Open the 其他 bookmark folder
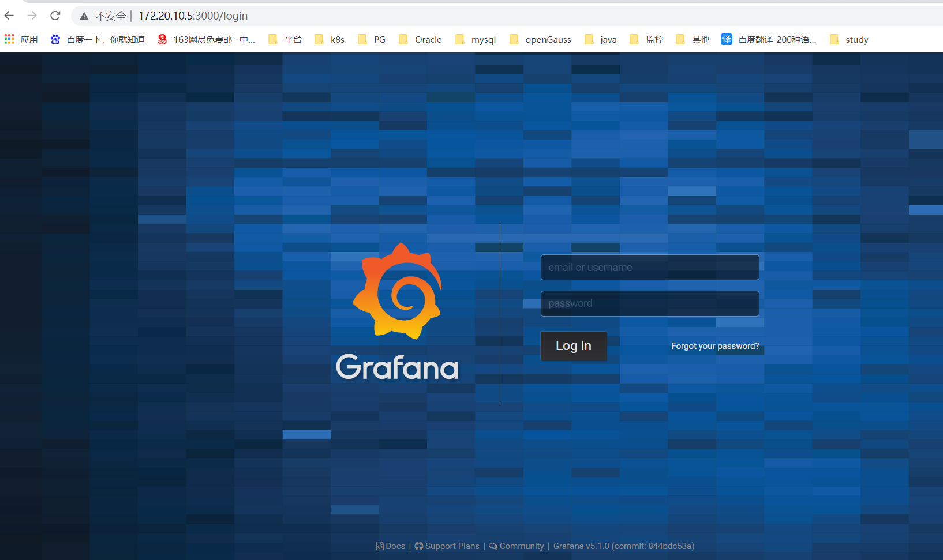Viewport: 943px width, 560px height. [693, 39]
